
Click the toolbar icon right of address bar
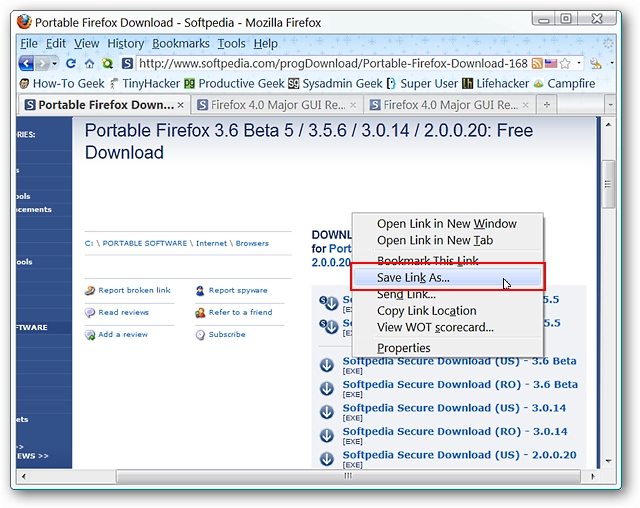(x=596, y=63)
